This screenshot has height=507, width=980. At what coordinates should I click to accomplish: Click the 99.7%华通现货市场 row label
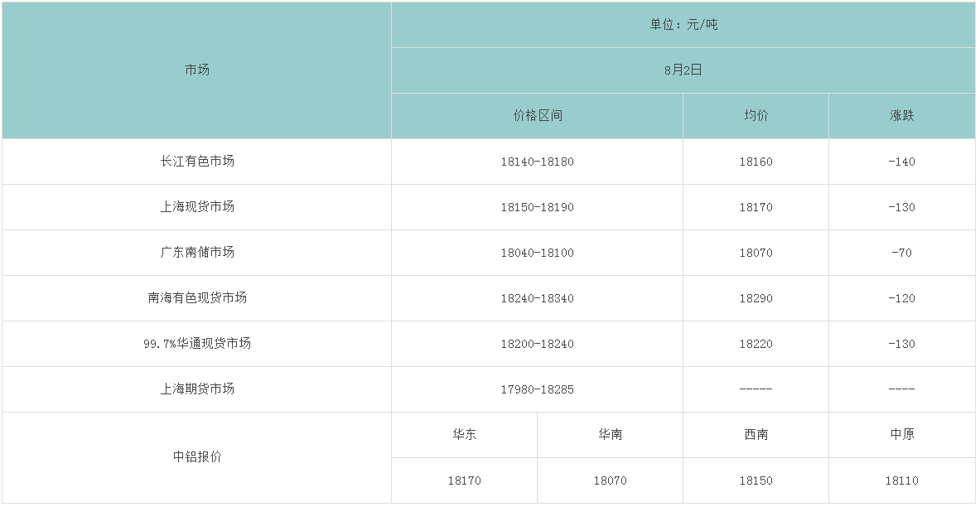(x=197, y=344)
